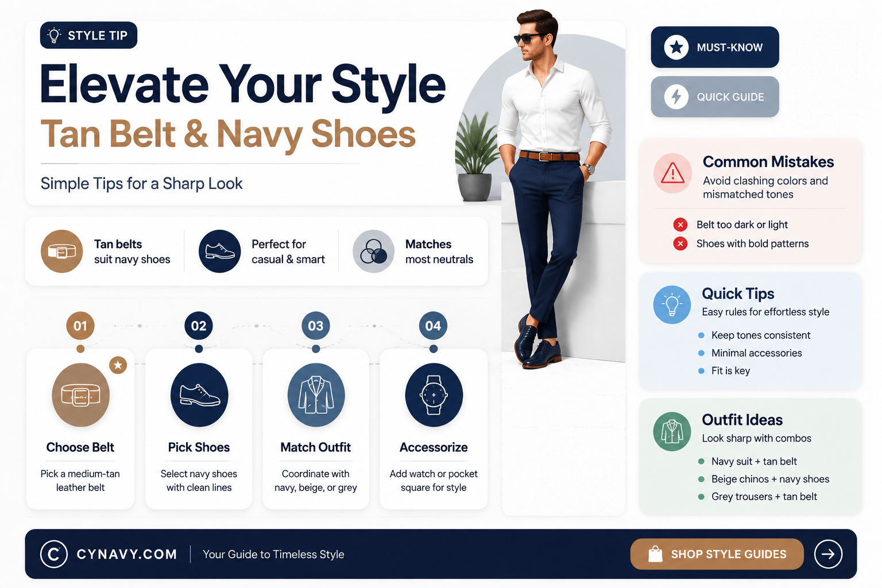The height and width of the screenshot is (588, 882).
Task: Click 'Beige chinos + navy shoes' idea
Action: 770,479
